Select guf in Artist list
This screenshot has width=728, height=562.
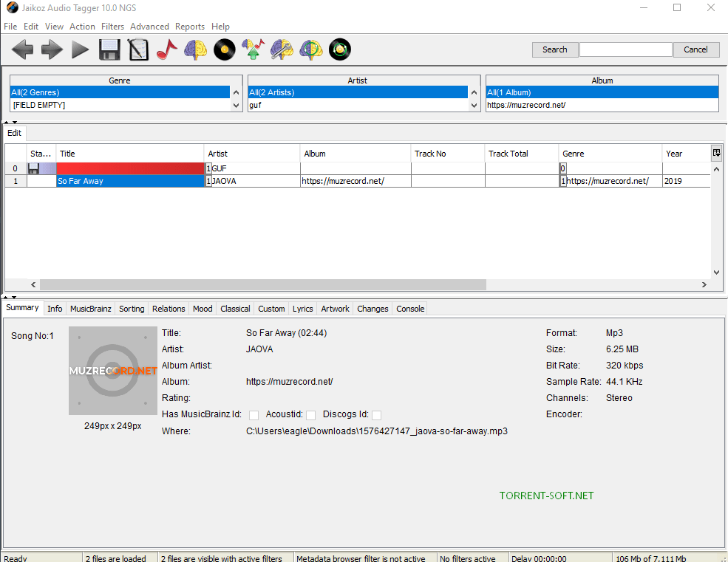(358, 106)
